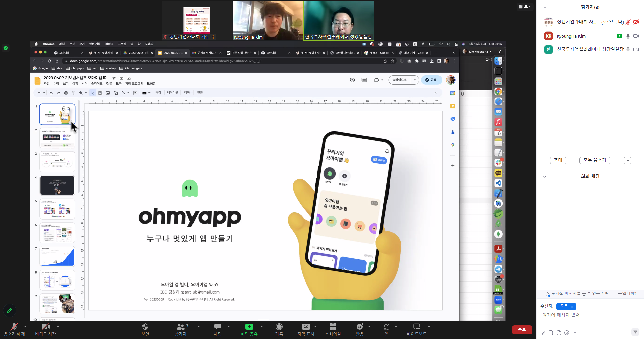Open Zoom whiteboard (화이트보드)
This screenshot has height=339, width=644.
(417, 329)
